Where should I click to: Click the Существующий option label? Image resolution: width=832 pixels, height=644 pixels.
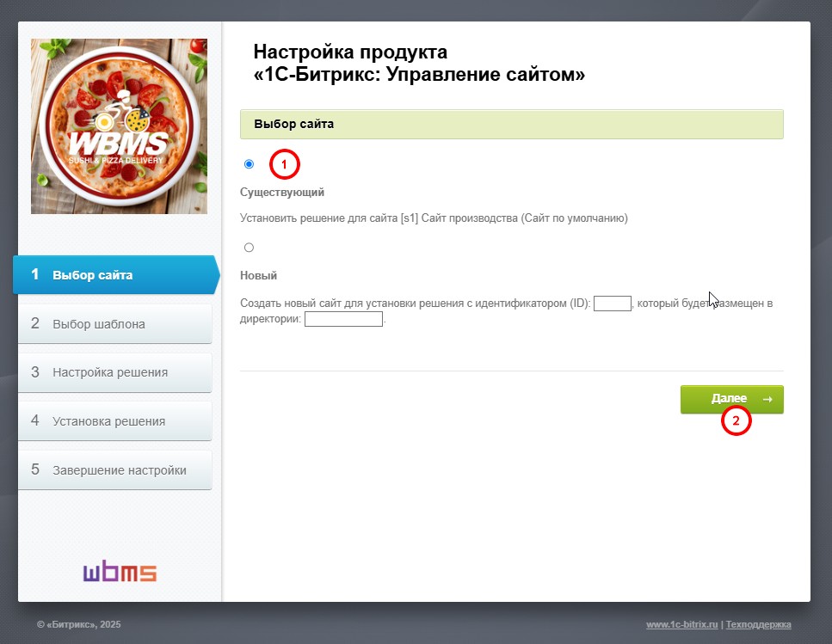tap(281, 192)
